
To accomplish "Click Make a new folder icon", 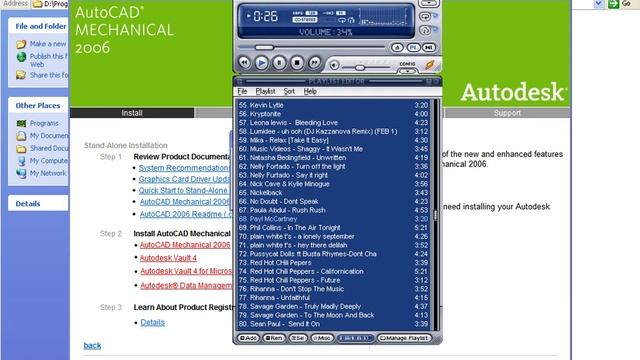I will pos(21,44).
